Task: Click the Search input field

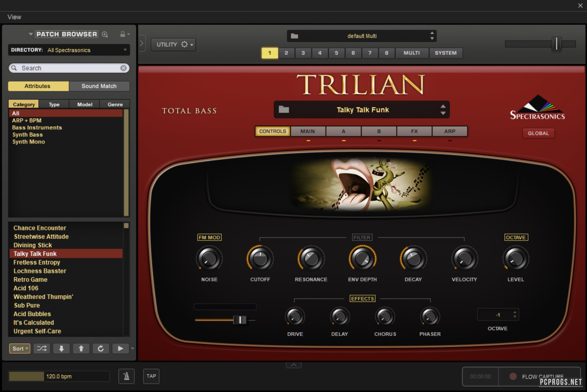Action: click(69, 68)
